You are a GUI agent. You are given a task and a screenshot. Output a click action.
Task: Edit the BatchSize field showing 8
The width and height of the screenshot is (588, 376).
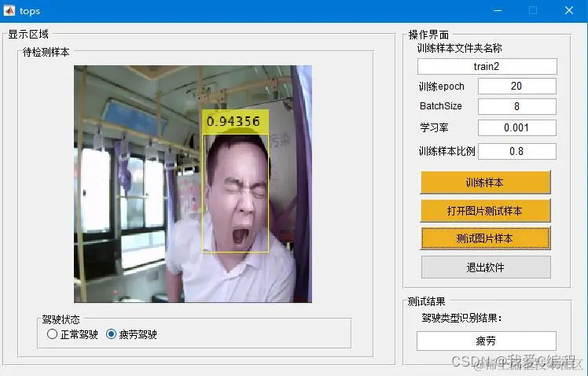(516, 106)
